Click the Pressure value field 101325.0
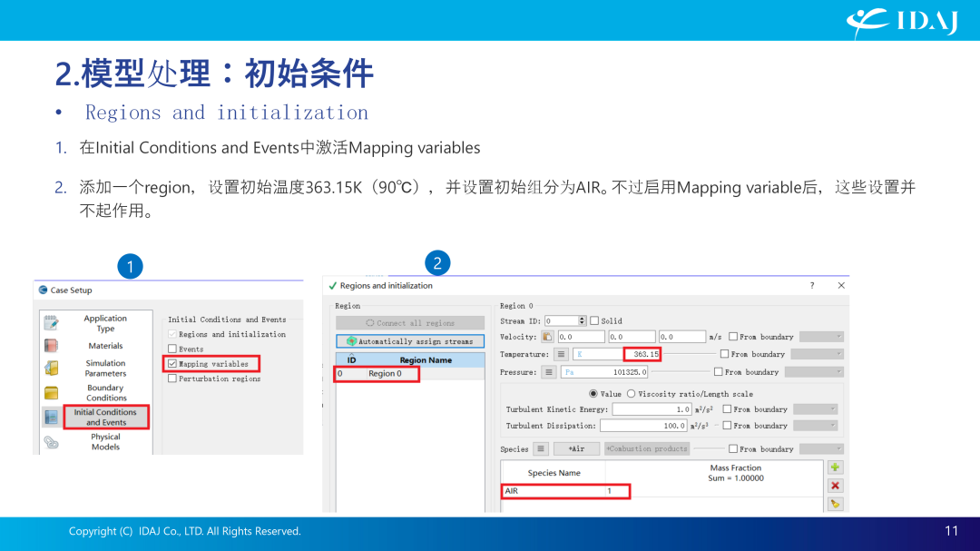This screenshot has height=551, width=980. (604, 372)
